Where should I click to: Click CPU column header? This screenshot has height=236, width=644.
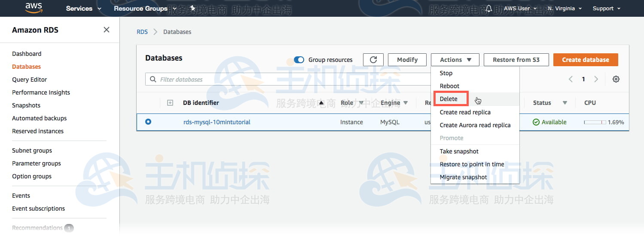pyautogui.click(x=590, y=103)
